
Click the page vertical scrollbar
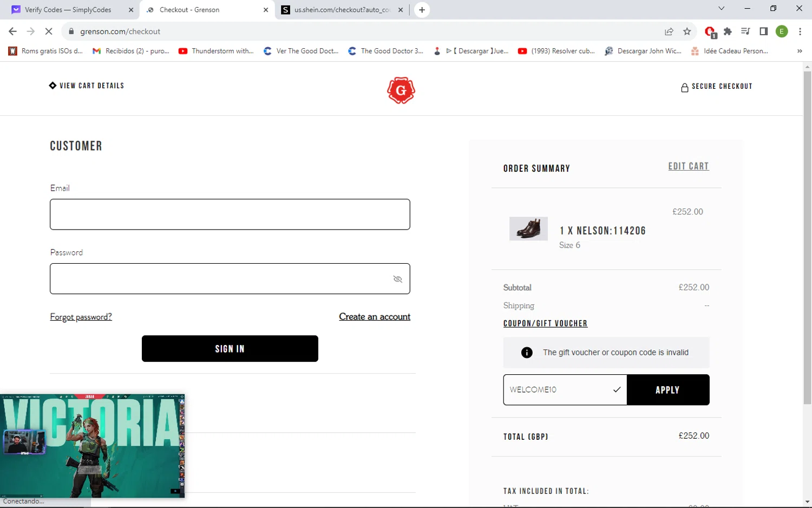[x=807, y=238]
